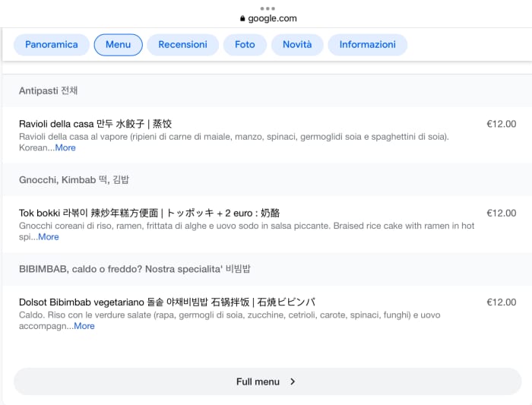This screenshot has width=532, height=405.
Task: Switch to the Recensioni tab
Action: click(x=183, y=45)
